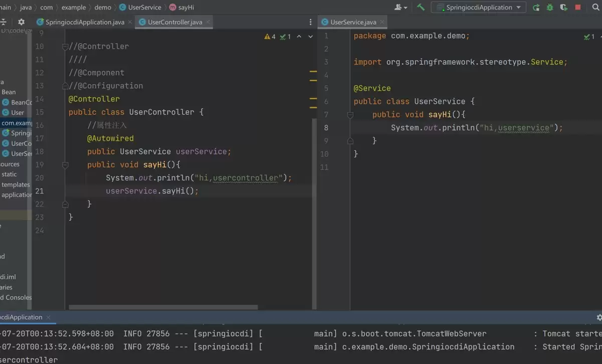Click the com breadcrumb

pyautogui.click(x=46, y=8)
